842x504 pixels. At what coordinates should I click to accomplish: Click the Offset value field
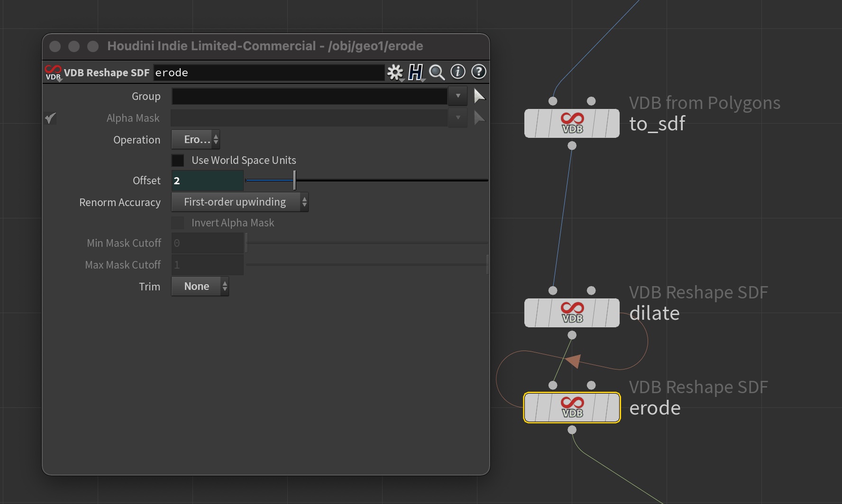tap(208, 180)
